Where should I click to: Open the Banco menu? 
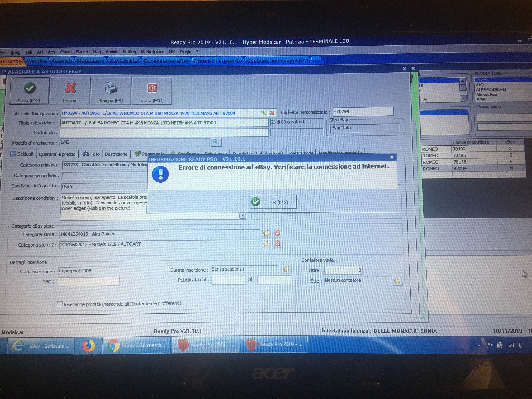tap(82, 52)
